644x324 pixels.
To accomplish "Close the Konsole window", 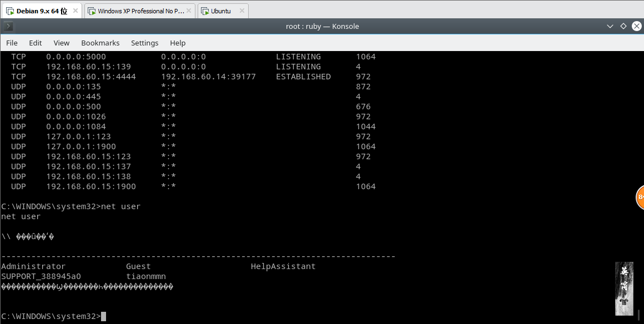I will click(637, 26).
